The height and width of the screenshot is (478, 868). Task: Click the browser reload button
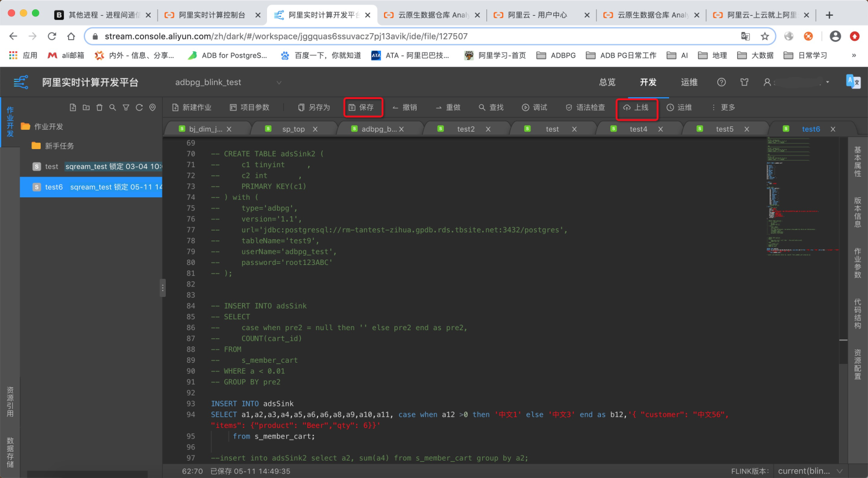[52, 36]
